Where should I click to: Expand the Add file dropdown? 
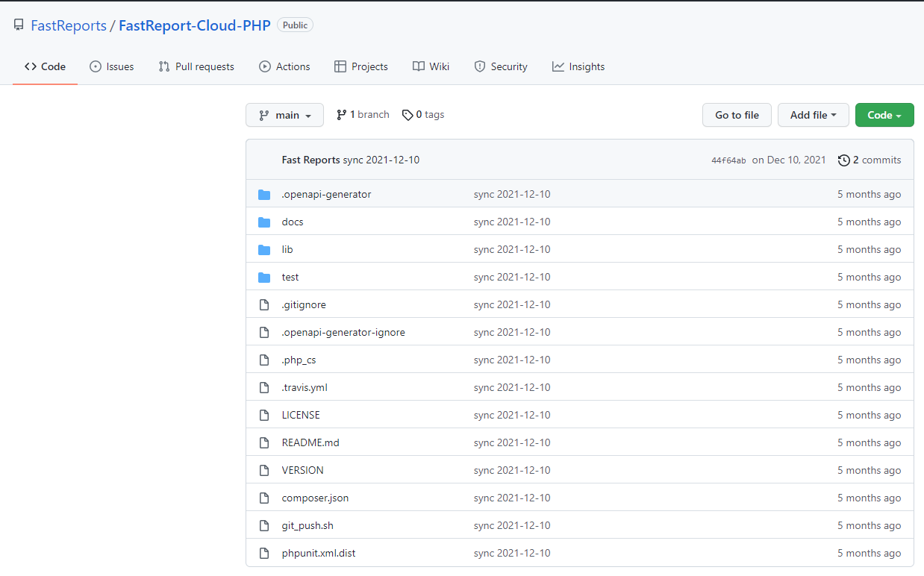click(x=814, y=115)
